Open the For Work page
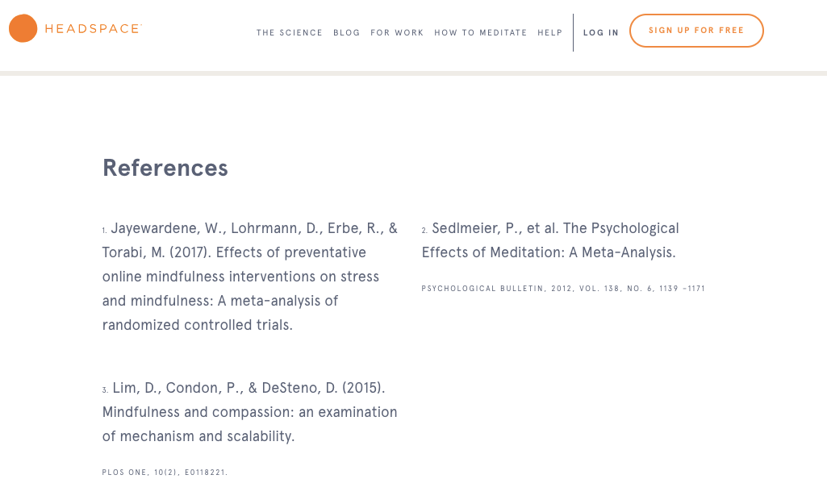 (397, 33)
